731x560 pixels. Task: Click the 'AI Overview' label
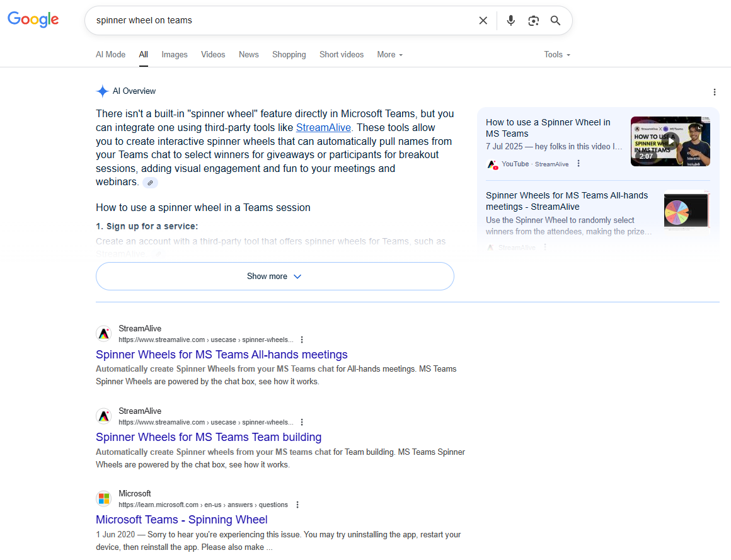click(x=134, y=91)
